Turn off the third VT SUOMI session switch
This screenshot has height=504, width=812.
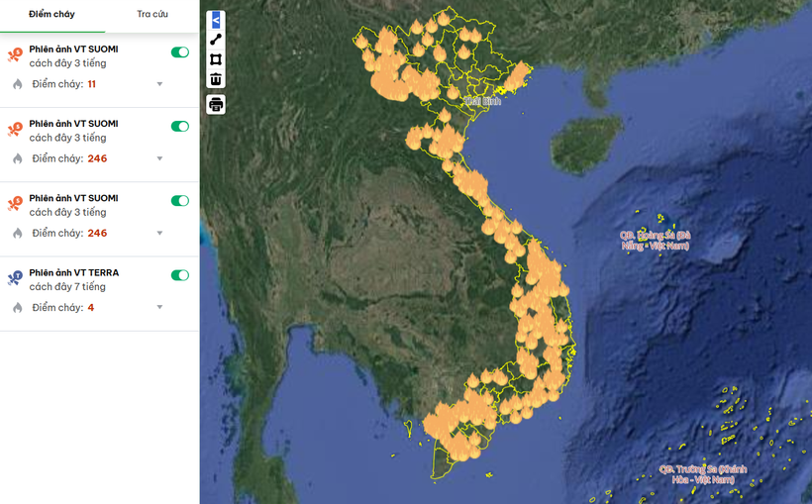point(179,200)
